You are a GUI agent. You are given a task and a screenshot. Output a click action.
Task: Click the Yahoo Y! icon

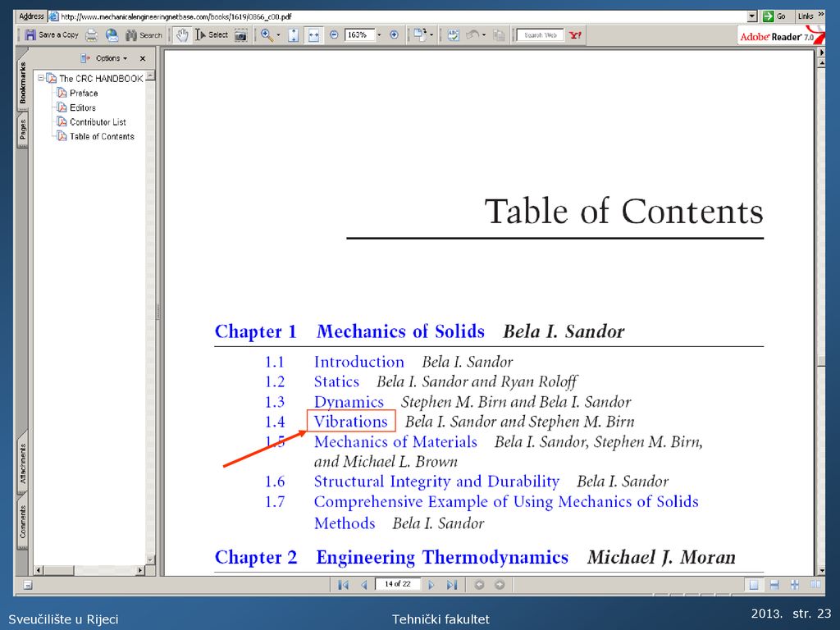(575, 35)
